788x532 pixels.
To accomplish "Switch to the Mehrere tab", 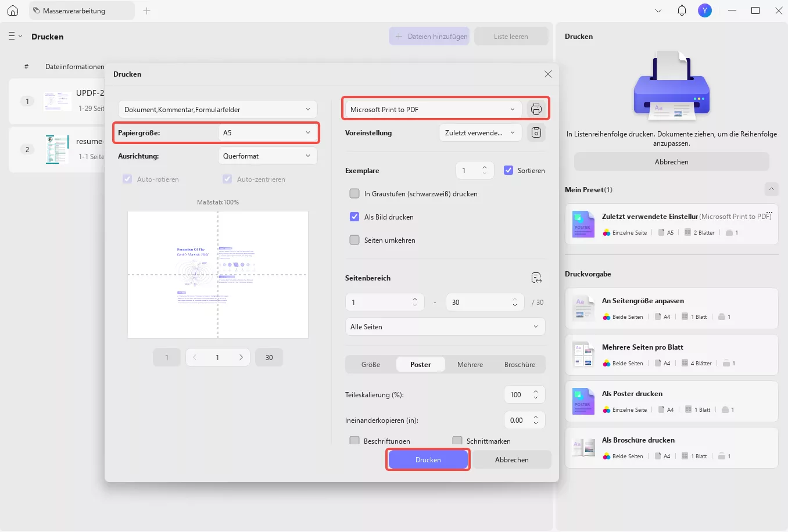I will pos(470,364).
